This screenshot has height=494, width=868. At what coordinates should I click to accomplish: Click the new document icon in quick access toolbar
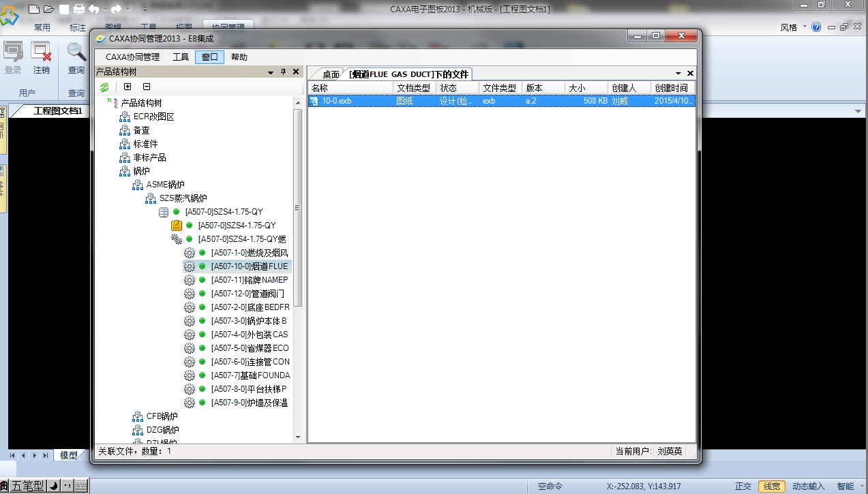[34, 9]
